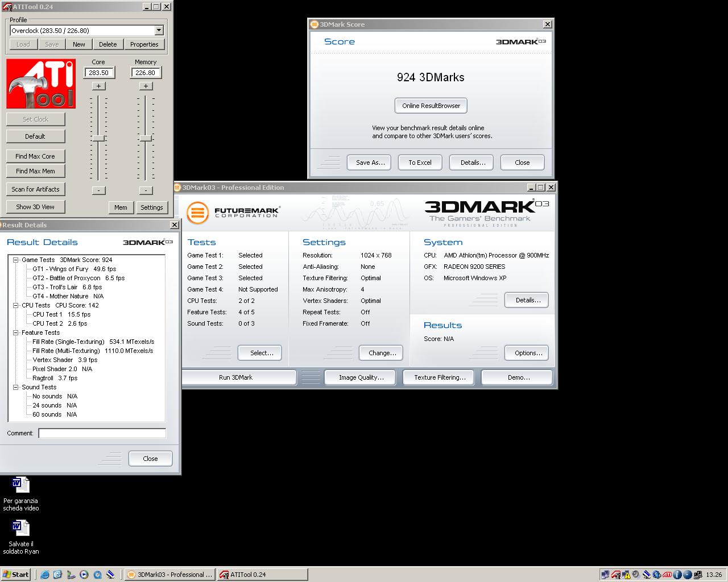Click the Futuremark Corporation logo
The image size is (728, 582).
[233, 213]
